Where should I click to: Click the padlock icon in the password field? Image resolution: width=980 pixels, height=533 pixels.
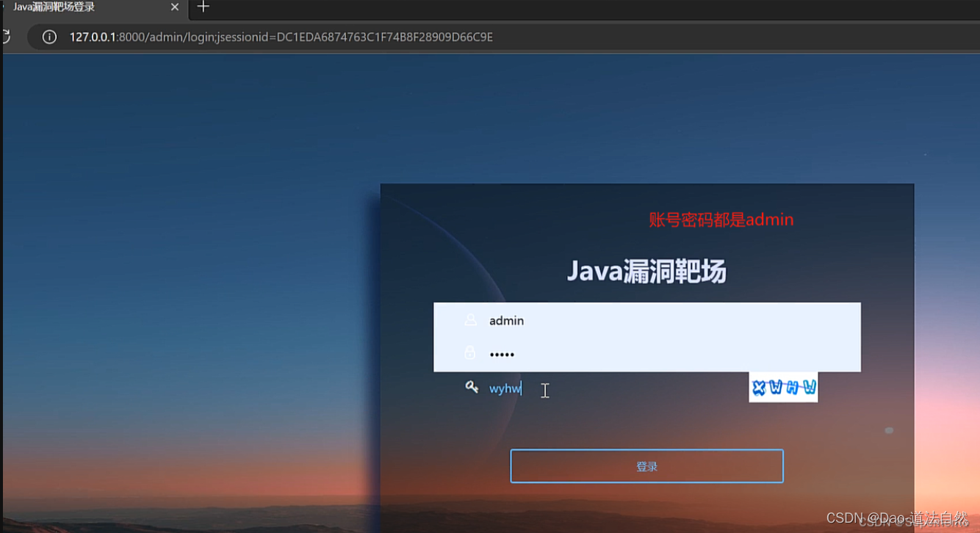(x=469, y=352)
